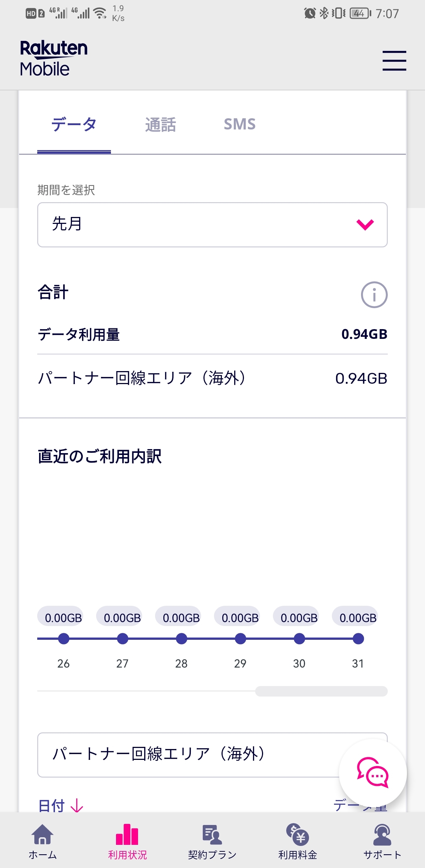Tap the chart point for day 29
The height and width of the screenshot is (868, 425).
(240, 639)
